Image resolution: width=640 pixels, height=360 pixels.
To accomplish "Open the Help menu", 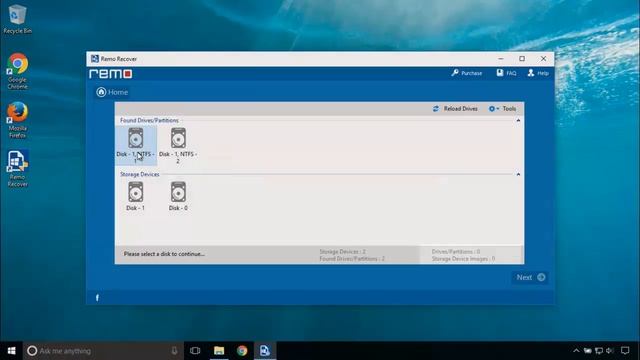I will tap(538, 73).
